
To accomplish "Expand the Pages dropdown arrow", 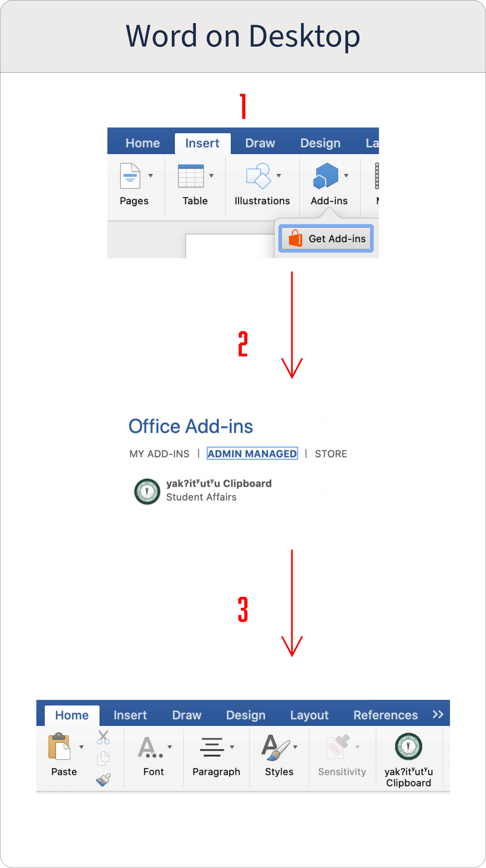I will 151,176.
